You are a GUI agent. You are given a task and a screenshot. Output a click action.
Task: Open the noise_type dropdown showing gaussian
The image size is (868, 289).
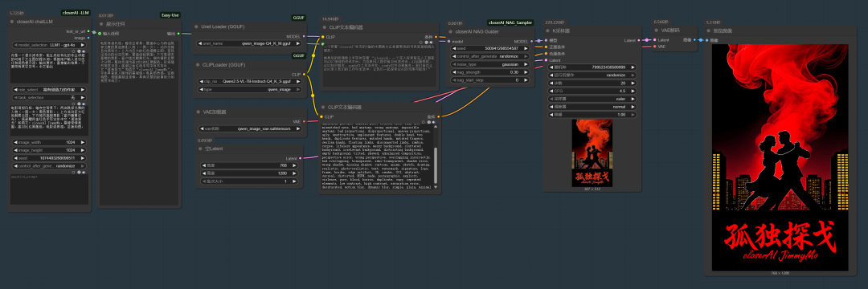coord(491,64)
